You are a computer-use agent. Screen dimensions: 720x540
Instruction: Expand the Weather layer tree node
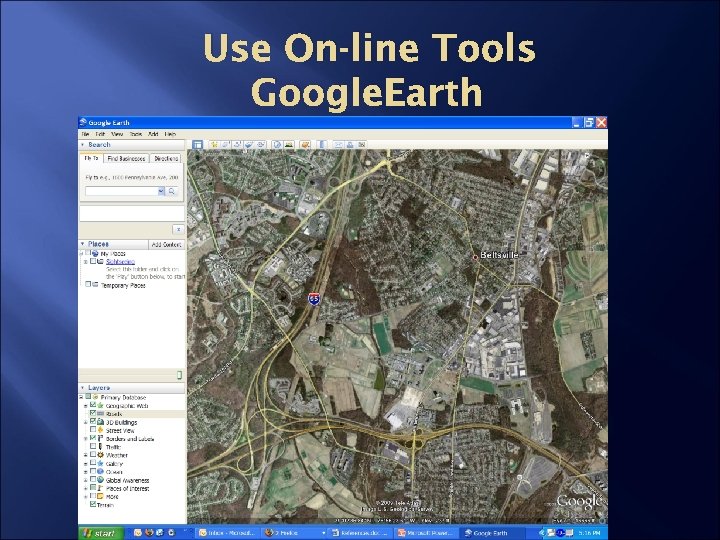click(x=85, y=456)
